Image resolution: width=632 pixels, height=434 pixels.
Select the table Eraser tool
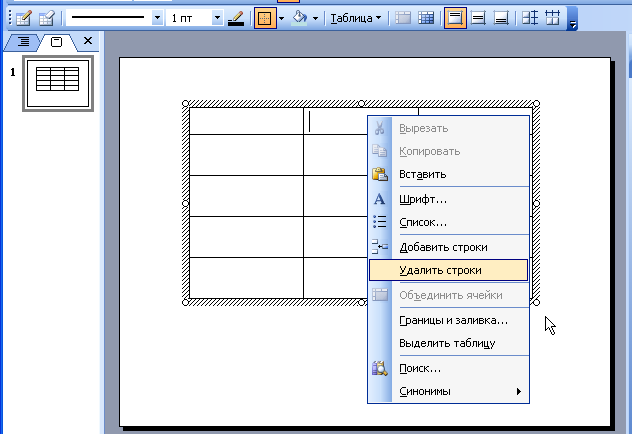(47, 18)
